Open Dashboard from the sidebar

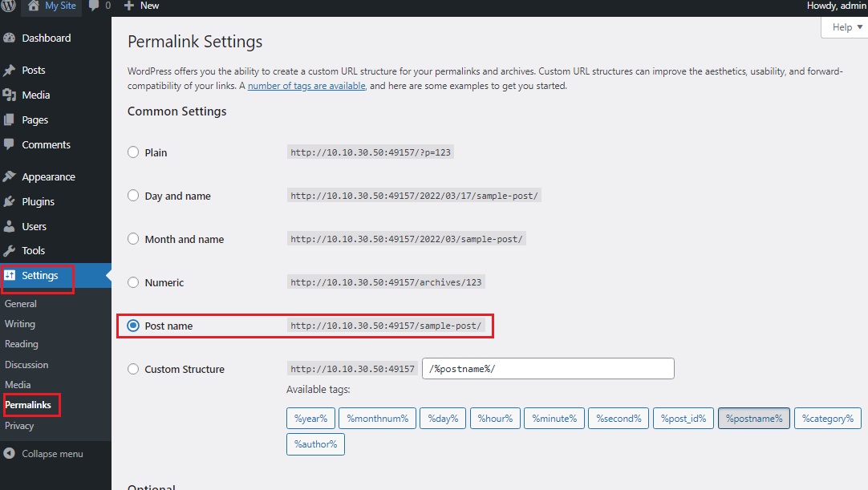(x=47, y=38)
